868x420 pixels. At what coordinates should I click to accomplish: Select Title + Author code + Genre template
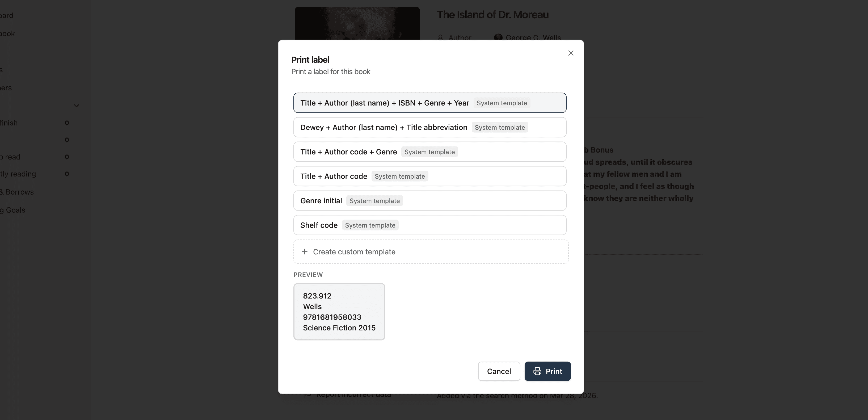pyautogui.click(x=348, y=152)
